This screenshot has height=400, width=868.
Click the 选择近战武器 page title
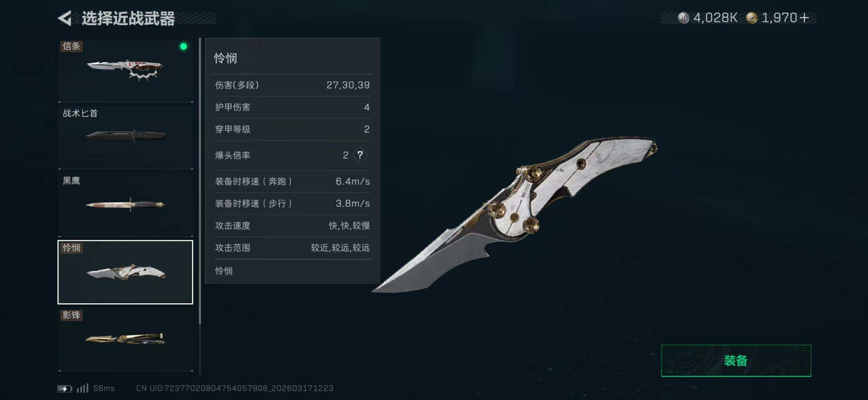click(x=128, y=18)
